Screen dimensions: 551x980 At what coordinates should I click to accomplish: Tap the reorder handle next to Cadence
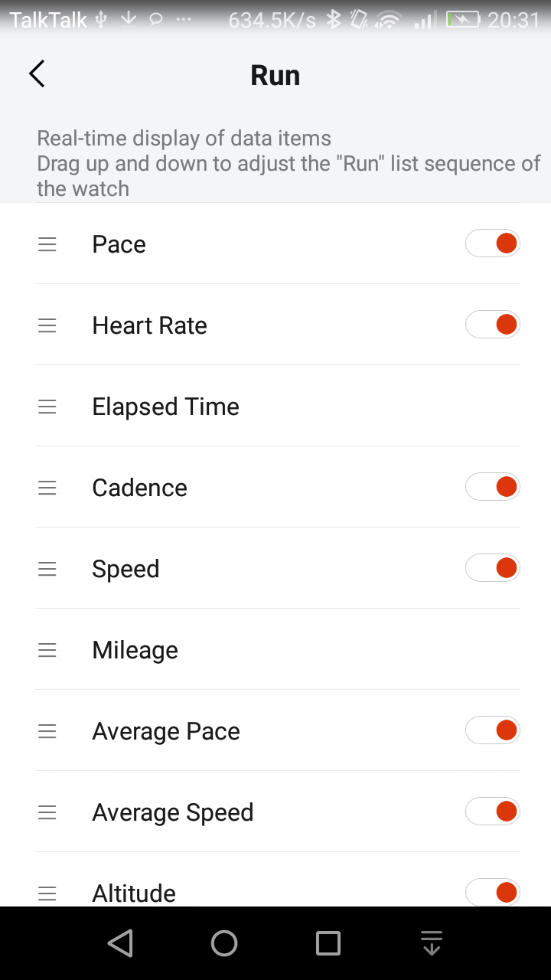pos(47,488)
